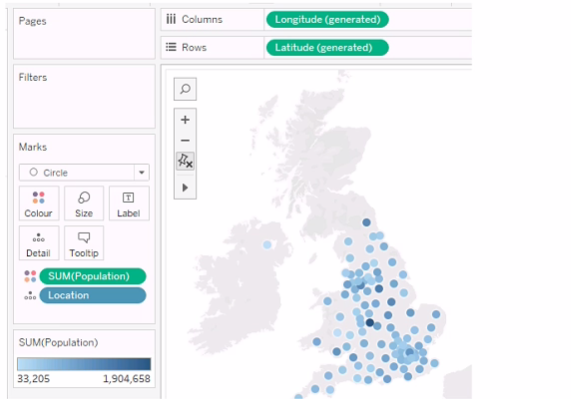The image size is (571, 399).
Task: Click the Longitude (generated) pill
Action: point(327,19)
